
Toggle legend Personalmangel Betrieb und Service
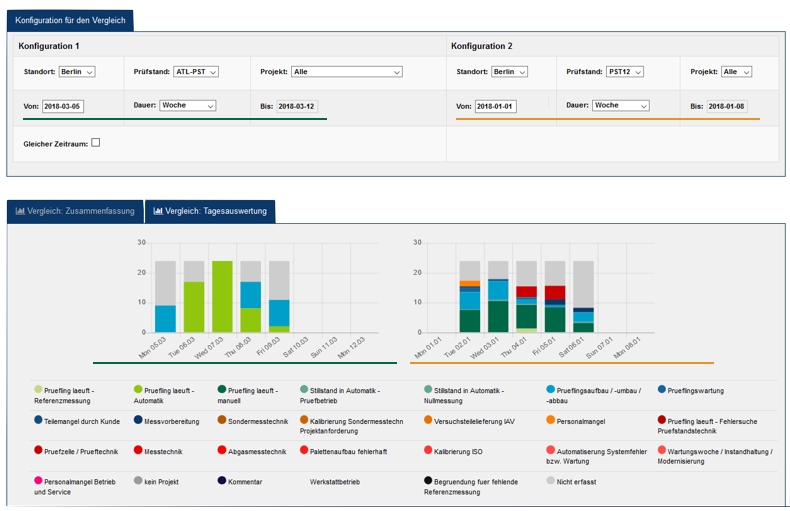pos(75,486)
